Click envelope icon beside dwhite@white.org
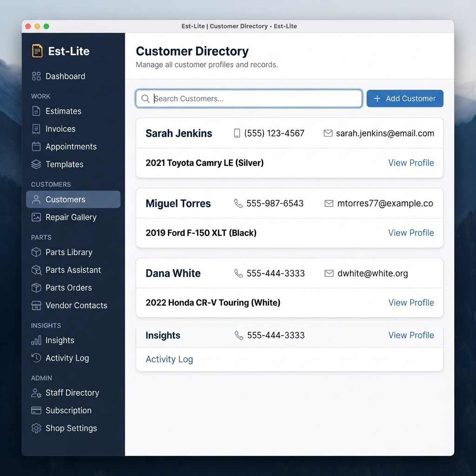Viewport: 476px width, 476px height. (329, 273)
